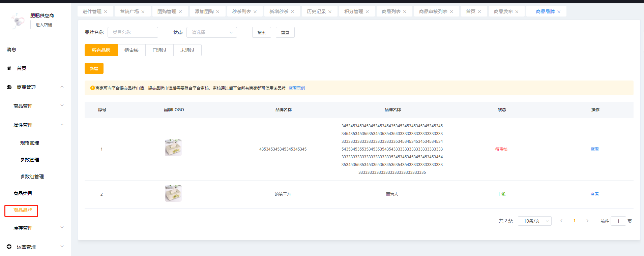This screenshot has width=644, height=256.
Task: Close the 秒杀列表 tab
Action: point(255,12)
